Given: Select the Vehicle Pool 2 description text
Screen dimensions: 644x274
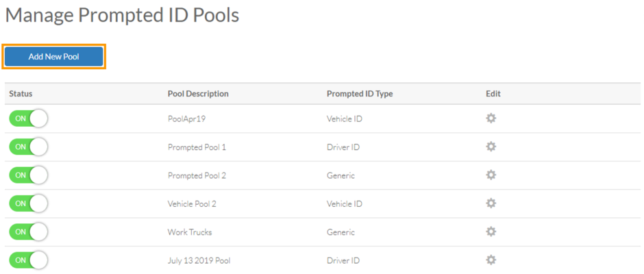Looking at the screenshot, I should (x=192, y=203).
